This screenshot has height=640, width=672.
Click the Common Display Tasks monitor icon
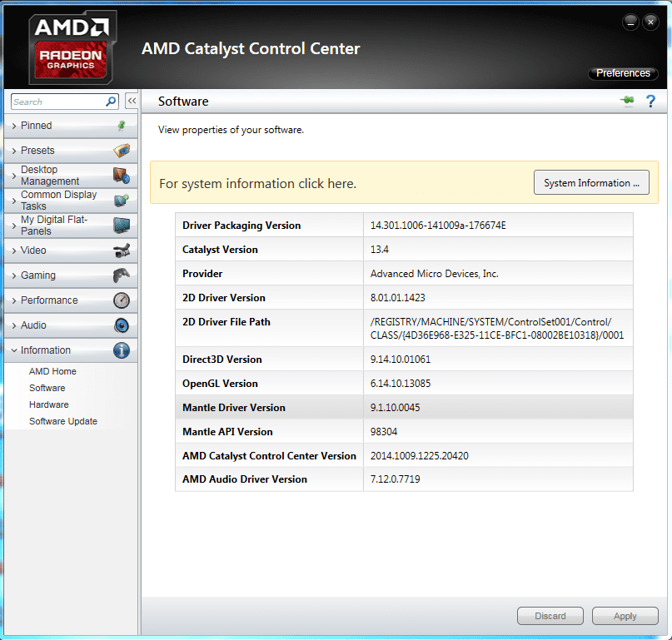pyautogui.click(x=122, y=200)
